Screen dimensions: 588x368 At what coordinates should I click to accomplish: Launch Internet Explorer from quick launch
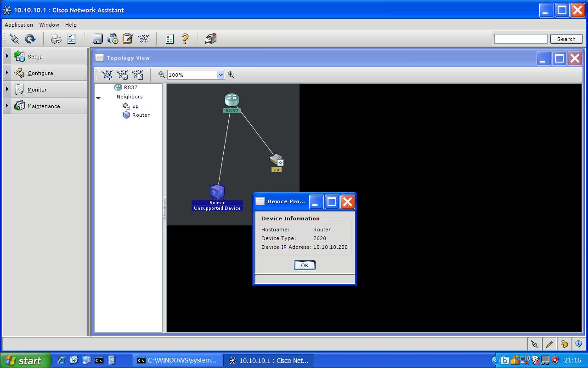[62, 361]
